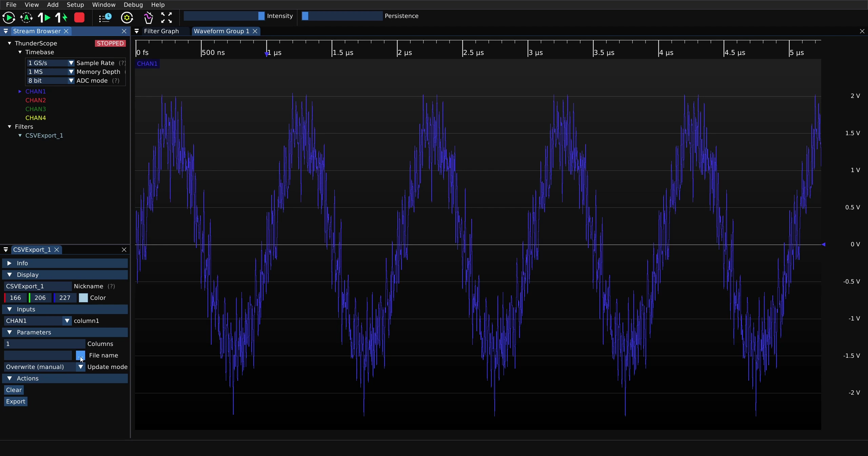
Task: Close the Waveform Group 1 tab
Action: [255, 31]
